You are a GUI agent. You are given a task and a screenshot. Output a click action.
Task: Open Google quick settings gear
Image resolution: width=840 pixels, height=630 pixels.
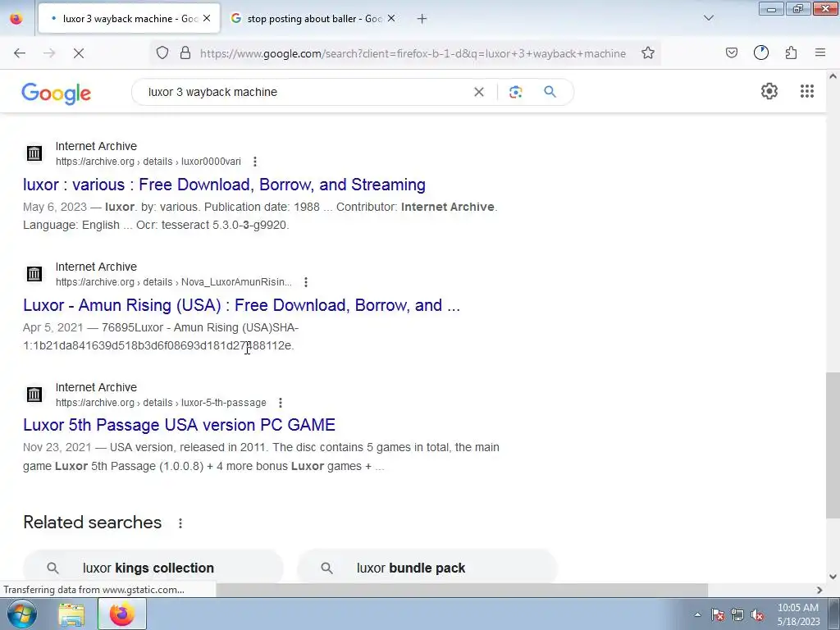769,91
